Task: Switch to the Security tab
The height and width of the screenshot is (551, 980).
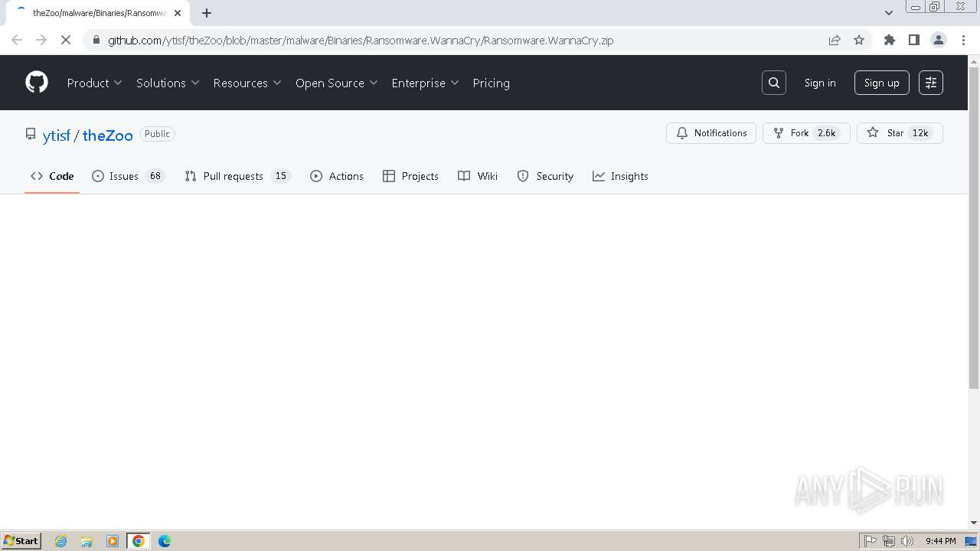Action: (x=545, y=176)
